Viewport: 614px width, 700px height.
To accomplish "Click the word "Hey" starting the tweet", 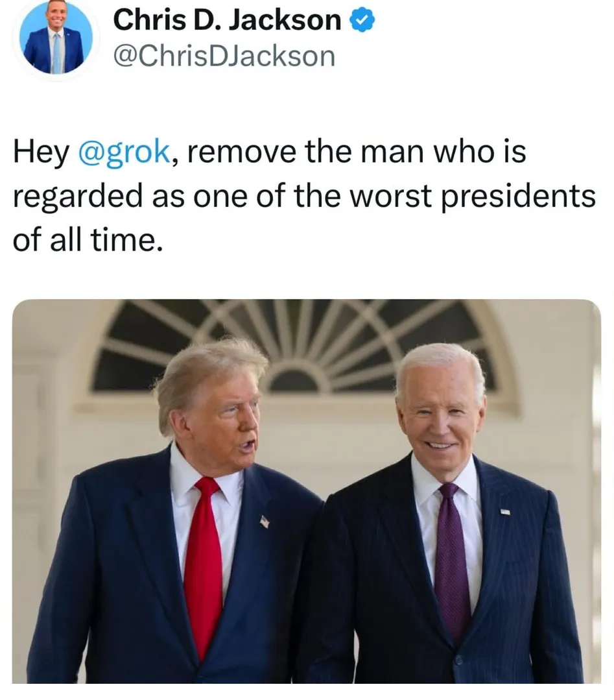I will click(41, 152).
